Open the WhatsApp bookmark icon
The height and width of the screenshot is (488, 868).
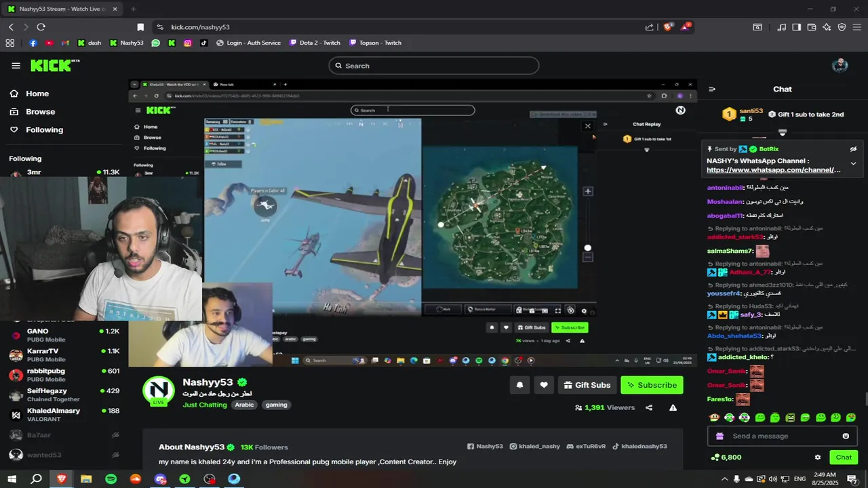[156, 43]
